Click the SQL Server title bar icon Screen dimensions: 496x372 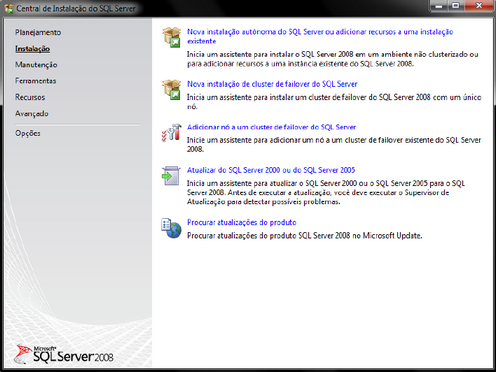9,8
